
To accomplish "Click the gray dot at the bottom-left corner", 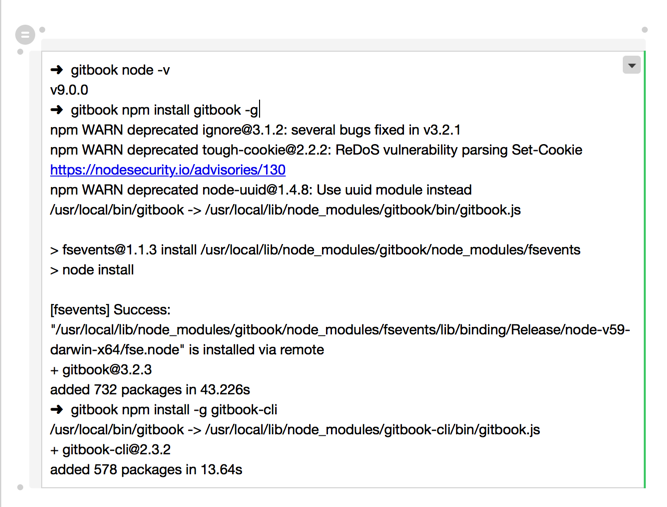I will click(21, 488).
